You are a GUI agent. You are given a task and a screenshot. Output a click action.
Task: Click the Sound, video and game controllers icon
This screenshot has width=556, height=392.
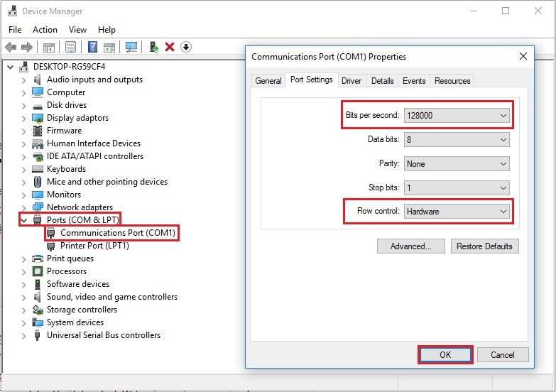pyautogui.click(x=37, y=297)
